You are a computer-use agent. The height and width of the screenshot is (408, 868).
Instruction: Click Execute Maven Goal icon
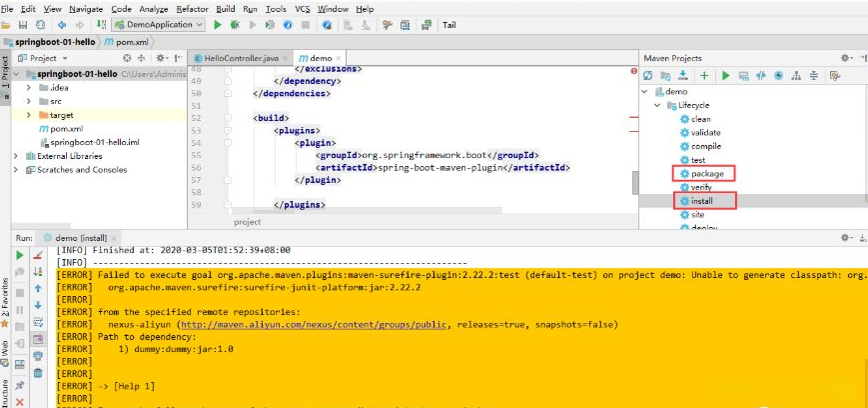[x=744, y=76]
